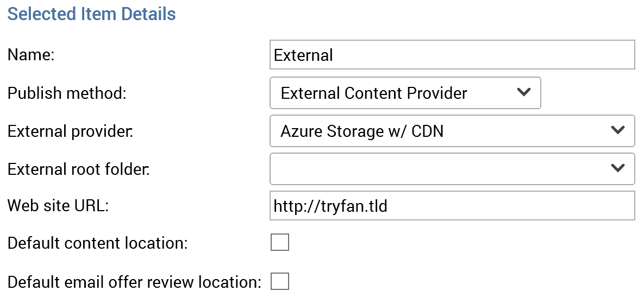The width and height of the screenshot is (644, 297).
Task: Click the chevron in Publish method dropdown
Action: [523, 92]
